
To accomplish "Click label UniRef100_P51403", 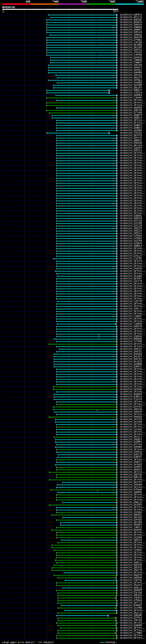I will [x=131, y=585].
